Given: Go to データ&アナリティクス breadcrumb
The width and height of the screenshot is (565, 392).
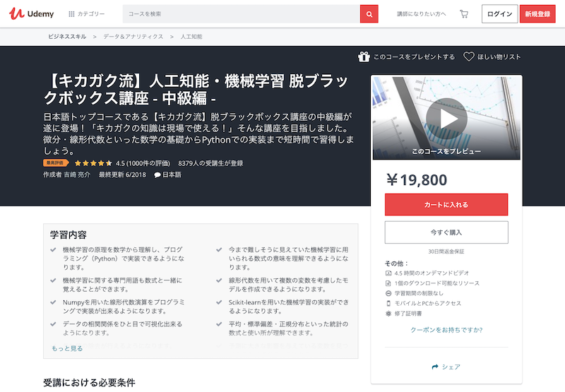Looking at the screenshot, I should tap(133, 37).
